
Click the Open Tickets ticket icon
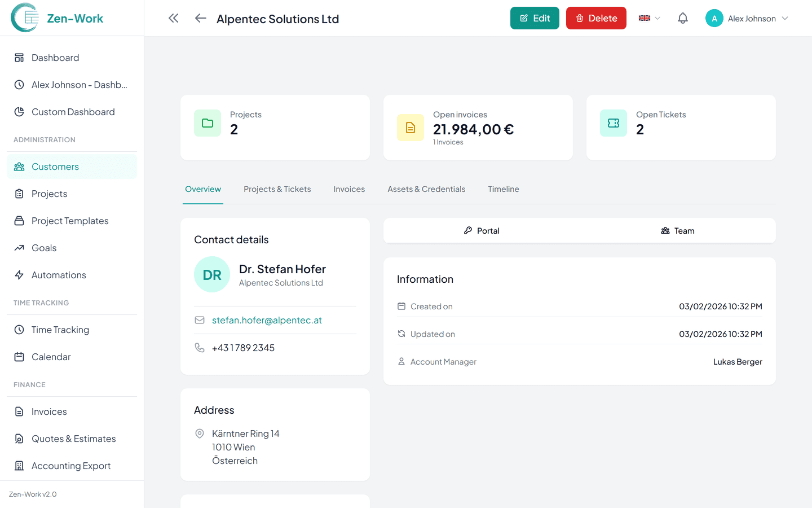pyautogui.click(x=613, y=123)
